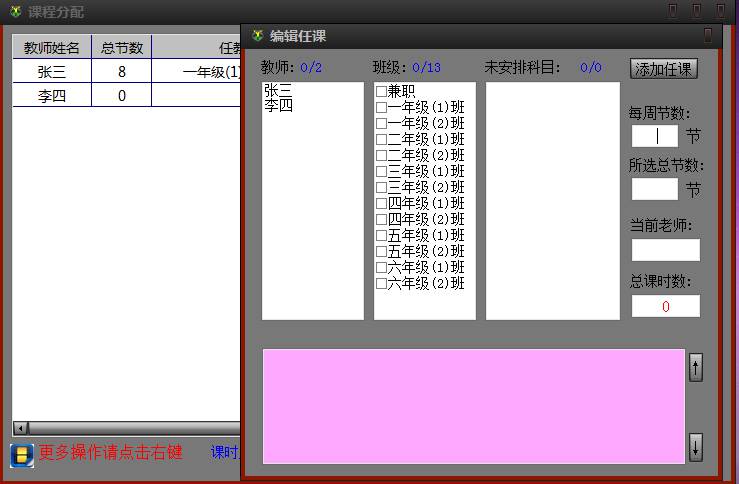Close the 编辑任课 dialog
Screen dimensions: 739x484
[x=708, y=35]
